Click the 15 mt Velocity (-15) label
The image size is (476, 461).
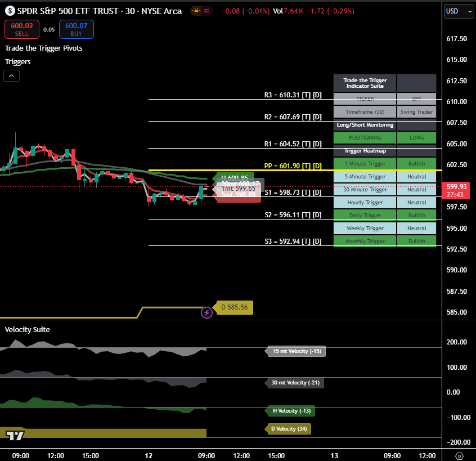[296, 351]
